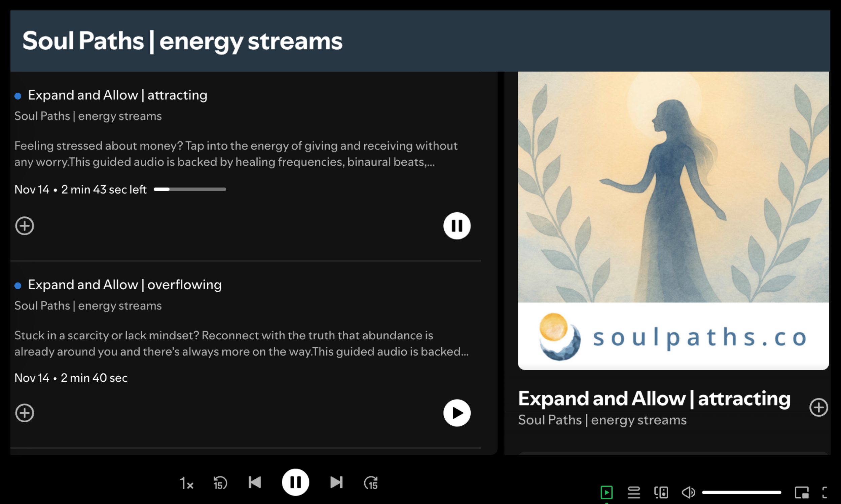Enter full screen mode
Screen dimensions: 841x504
point(825,492)
